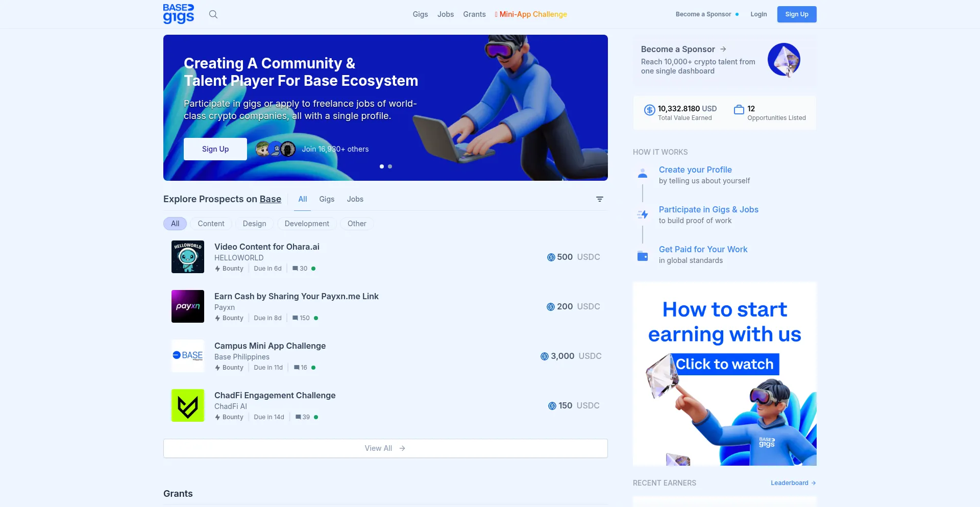
Task: Open Earn Cash by Sharing Payxn.me listing
Action: click(x=297, y=296)
